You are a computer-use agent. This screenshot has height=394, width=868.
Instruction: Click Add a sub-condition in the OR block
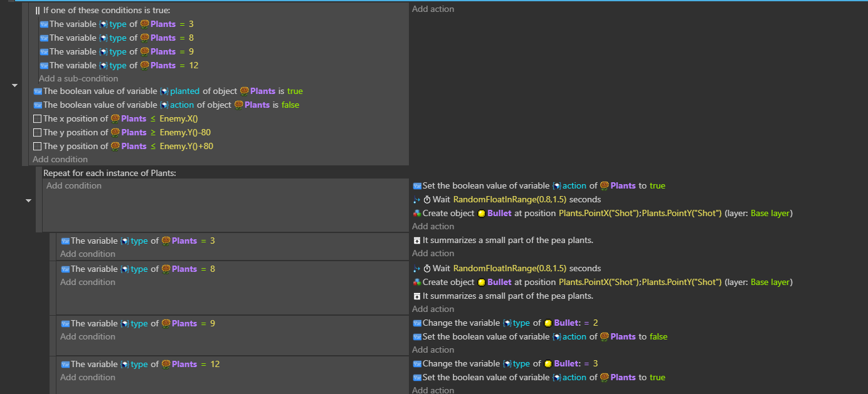78,79
